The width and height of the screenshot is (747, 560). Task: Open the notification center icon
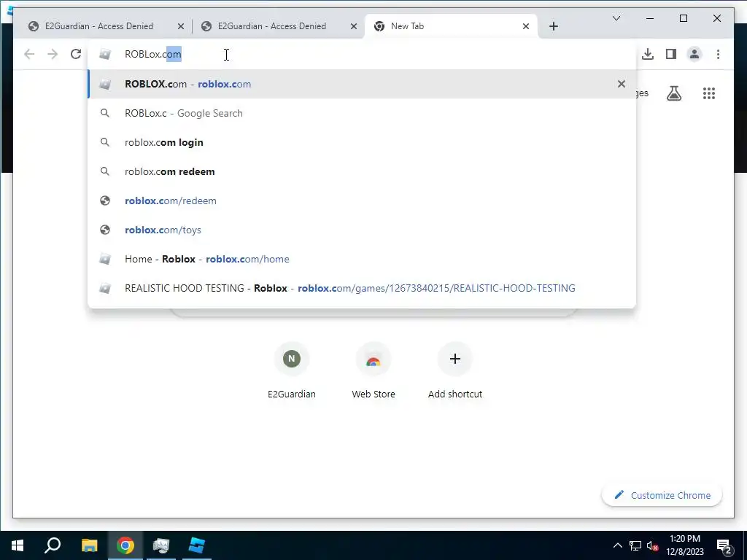[724, 546]
